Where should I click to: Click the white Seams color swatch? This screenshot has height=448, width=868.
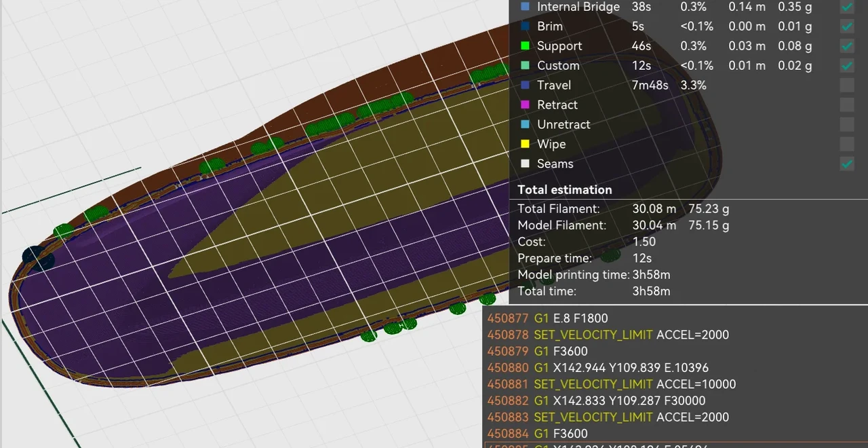[525, 164]
